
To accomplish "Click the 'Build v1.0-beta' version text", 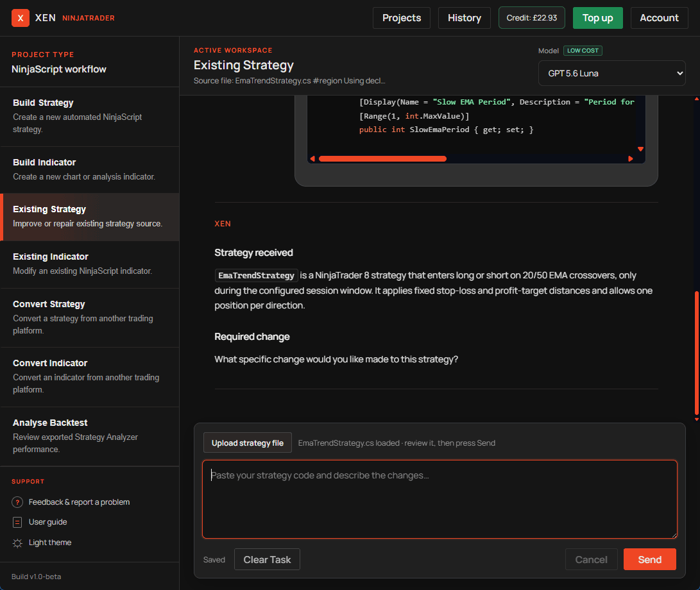I will [x=36, y=577].
